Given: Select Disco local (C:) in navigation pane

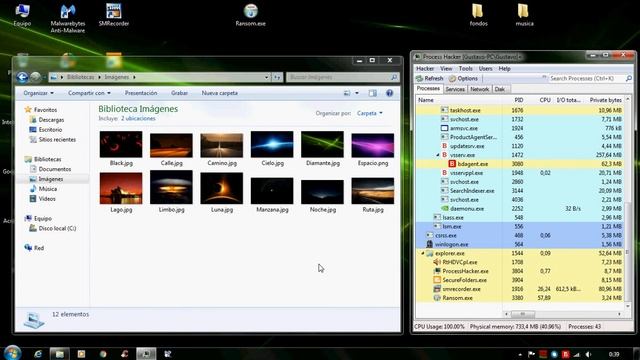Looking at the screenshot, I should pos(52,229).
